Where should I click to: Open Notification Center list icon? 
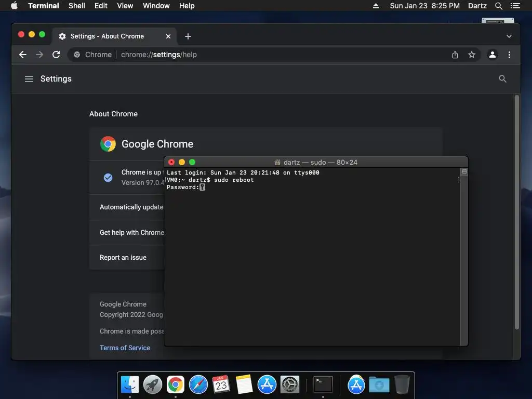[x=515, y=6]
